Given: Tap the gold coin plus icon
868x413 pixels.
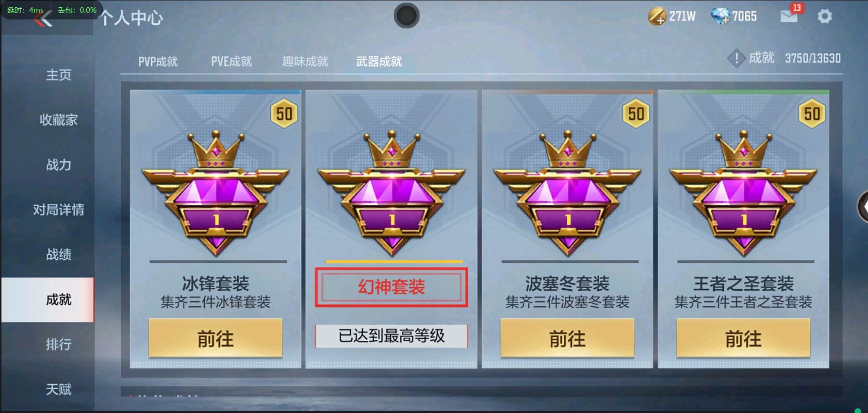Looking at the screenshot, I should click(x=657, y=17).
